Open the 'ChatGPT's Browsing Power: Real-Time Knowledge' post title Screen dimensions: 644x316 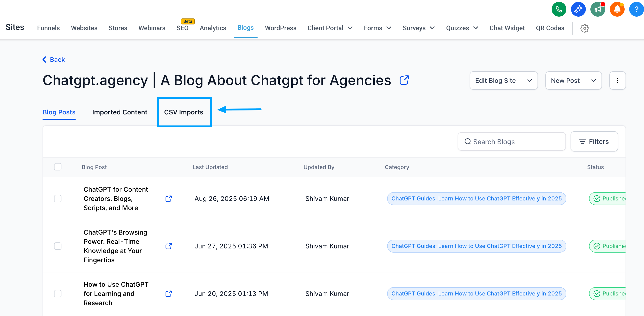[115, 246]
